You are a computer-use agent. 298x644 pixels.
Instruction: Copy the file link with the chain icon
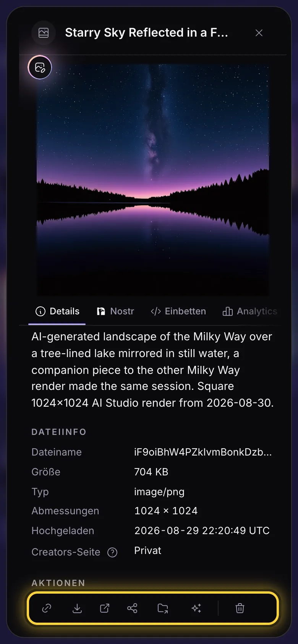click(x=47, y=608)
